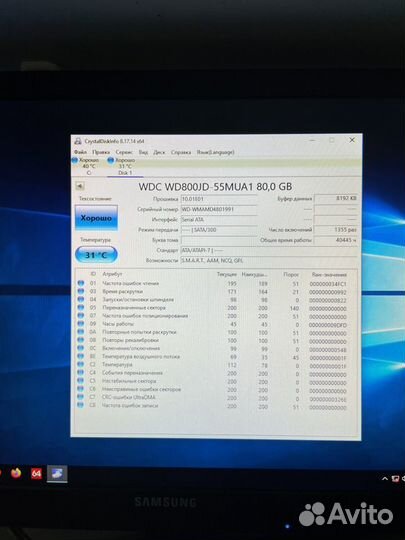
Task: Click the serial number field
Action: (219, 209)
